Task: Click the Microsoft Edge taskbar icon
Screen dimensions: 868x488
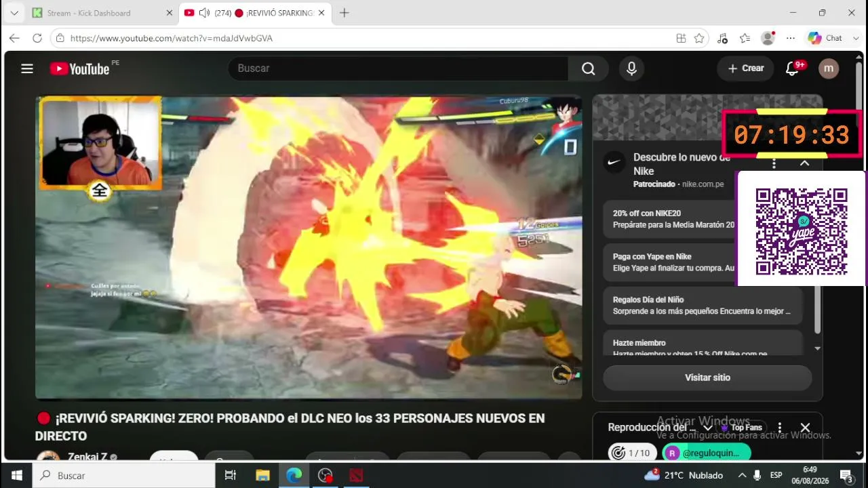Action: (x=294, y=475)
